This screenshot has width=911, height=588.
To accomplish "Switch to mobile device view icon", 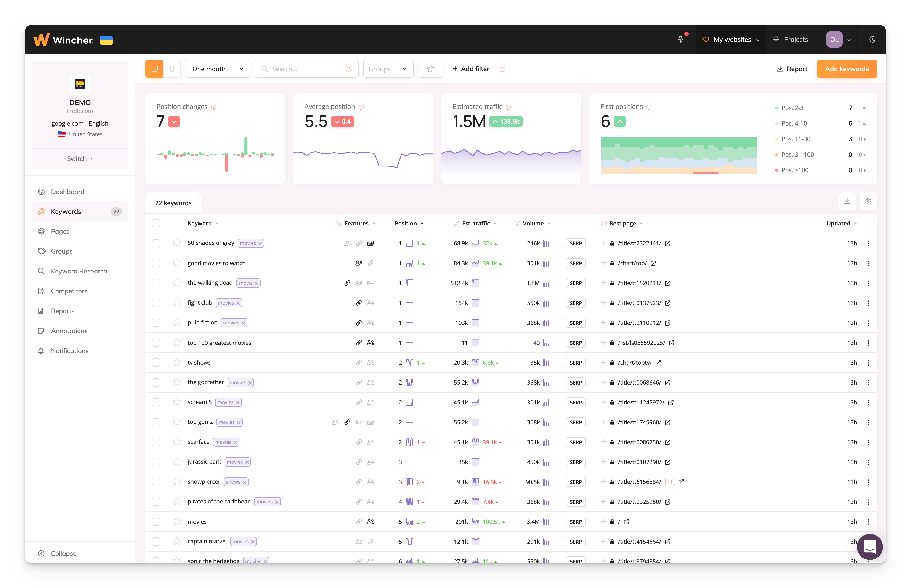I will coord(172,69).
